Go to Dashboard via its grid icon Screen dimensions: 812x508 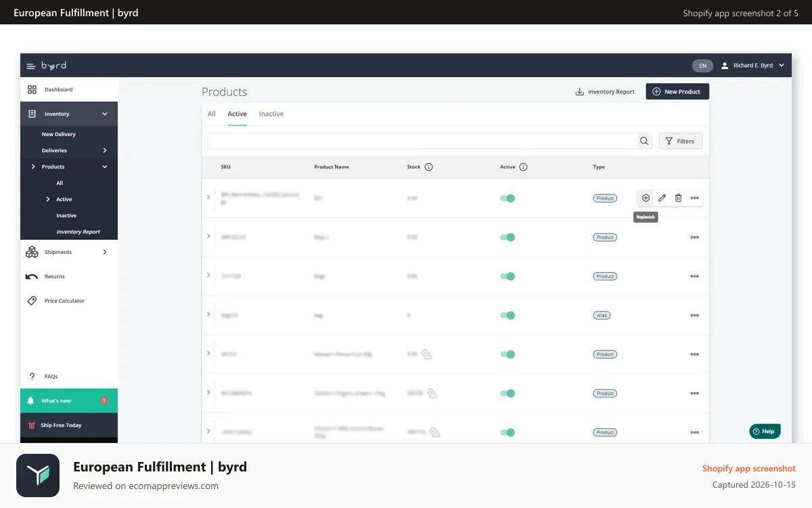32,89
